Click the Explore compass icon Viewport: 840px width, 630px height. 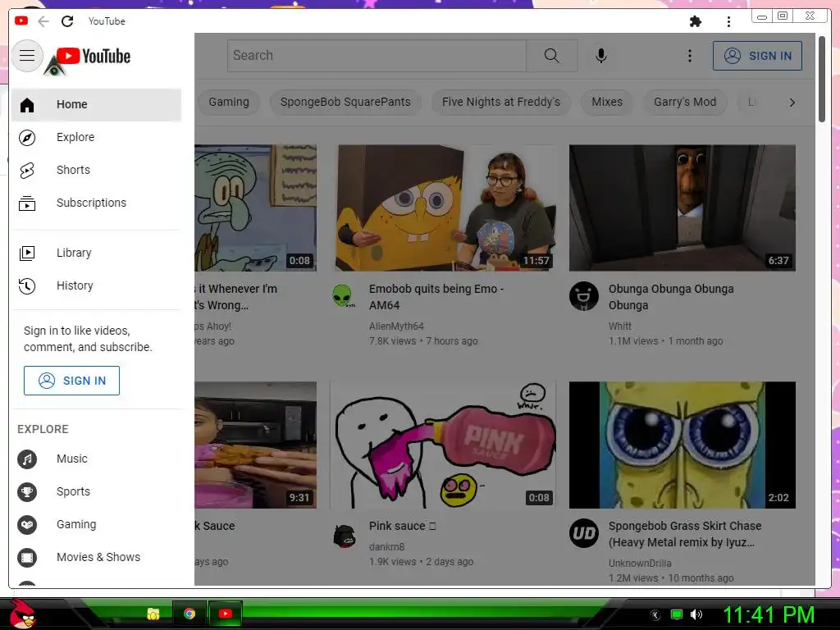pos(27,138)
